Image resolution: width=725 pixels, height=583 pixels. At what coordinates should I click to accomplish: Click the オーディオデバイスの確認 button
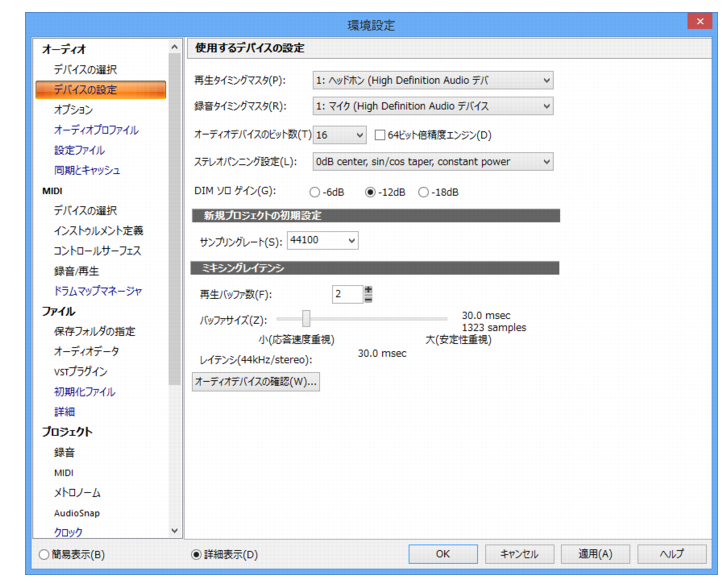[x=256, y=382]
